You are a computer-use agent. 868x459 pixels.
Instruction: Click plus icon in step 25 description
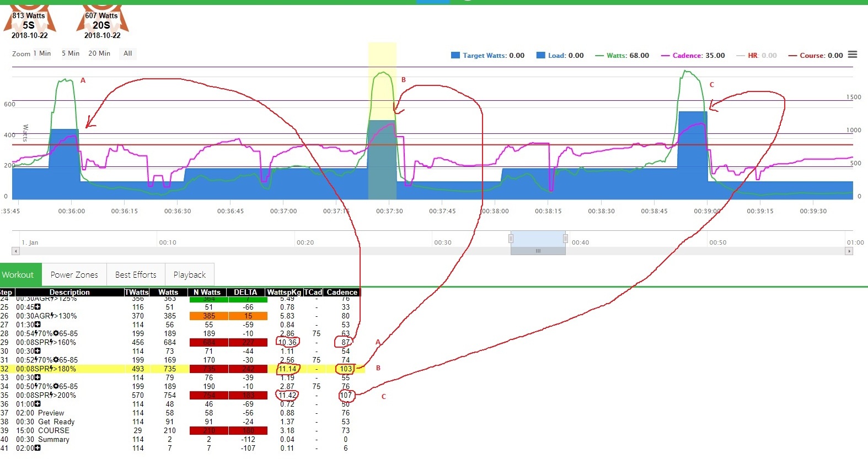(x=37, y=307)
